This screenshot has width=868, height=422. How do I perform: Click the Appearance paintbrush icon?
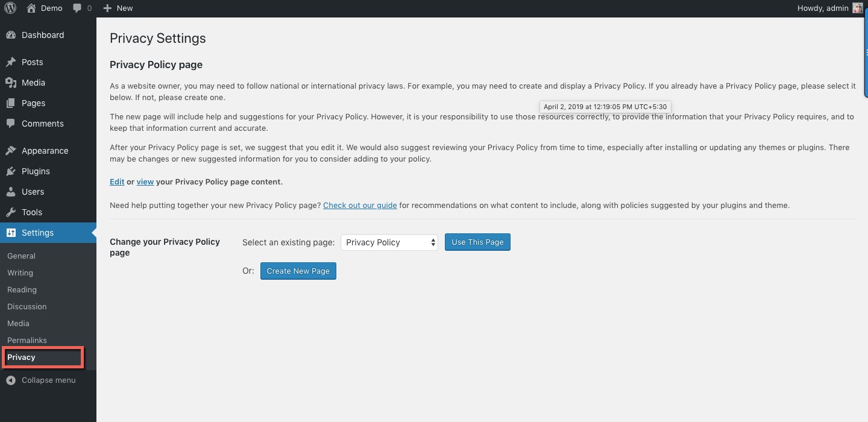pos(11,151)
